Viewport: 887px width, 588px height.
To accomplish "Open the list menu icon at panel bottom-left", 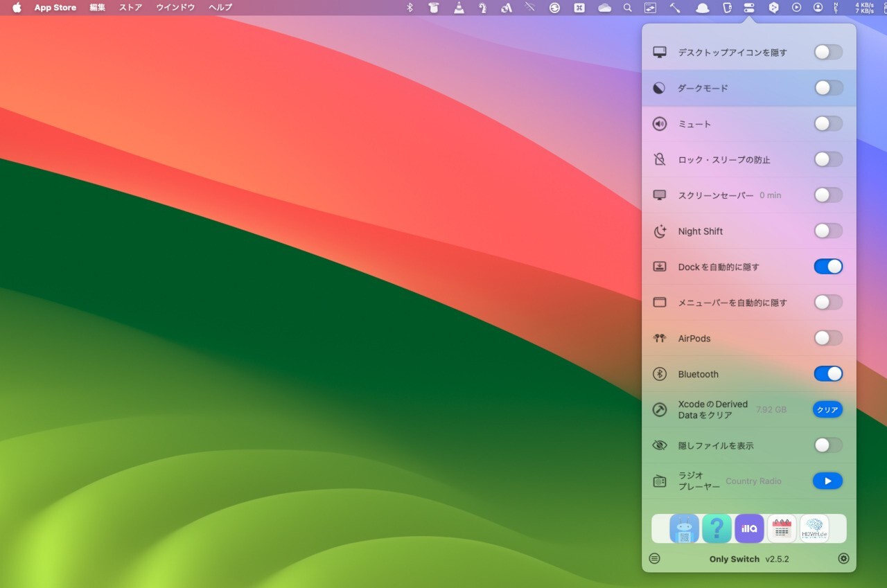I will (654, 558).
